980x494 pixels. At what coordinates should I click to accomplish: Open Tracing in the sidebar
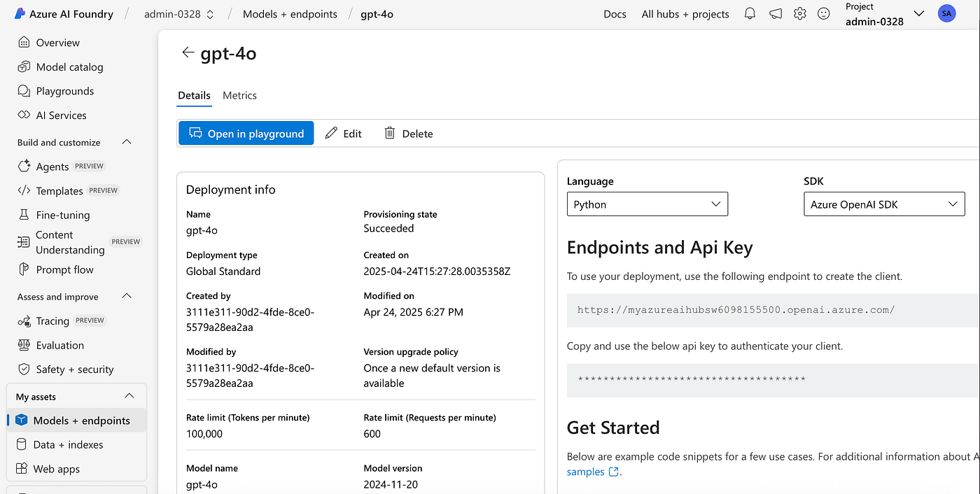coord(52,321)
